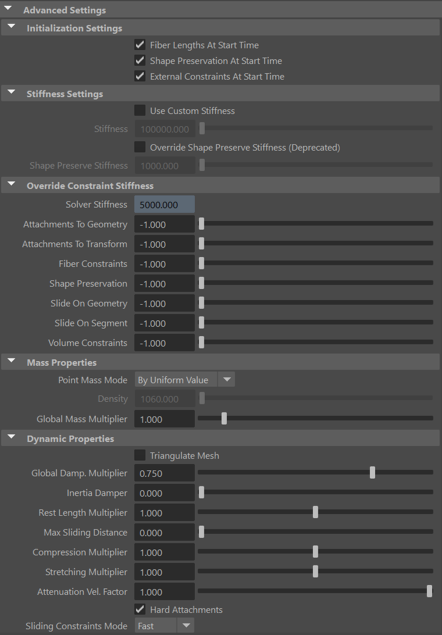Click the Stretching Multiplier slider handle
Viewport: 442px width, 635px height.
coord(315,571)
